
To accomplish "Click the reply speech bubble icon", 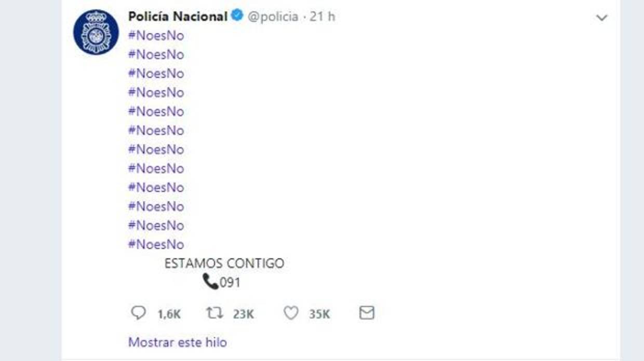I will click(x=138, y=313).
